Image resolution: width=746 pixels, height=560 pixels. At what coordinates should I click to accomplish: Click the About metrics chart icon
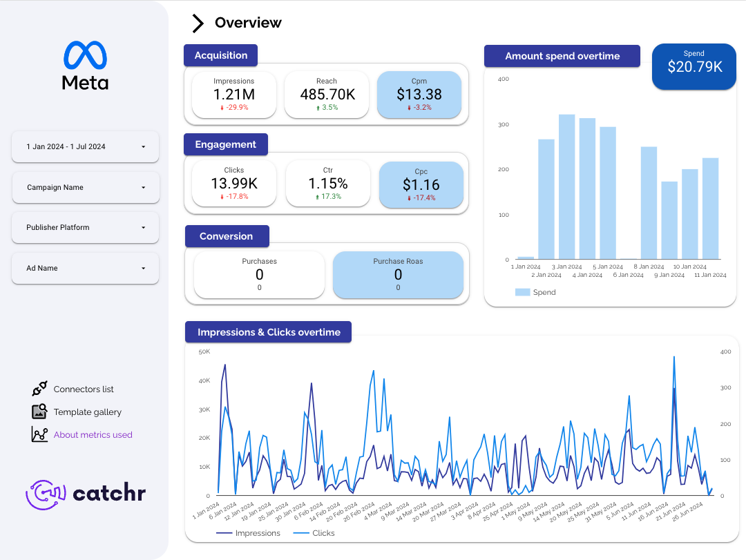pyautogui.click(x=39, y=434)
